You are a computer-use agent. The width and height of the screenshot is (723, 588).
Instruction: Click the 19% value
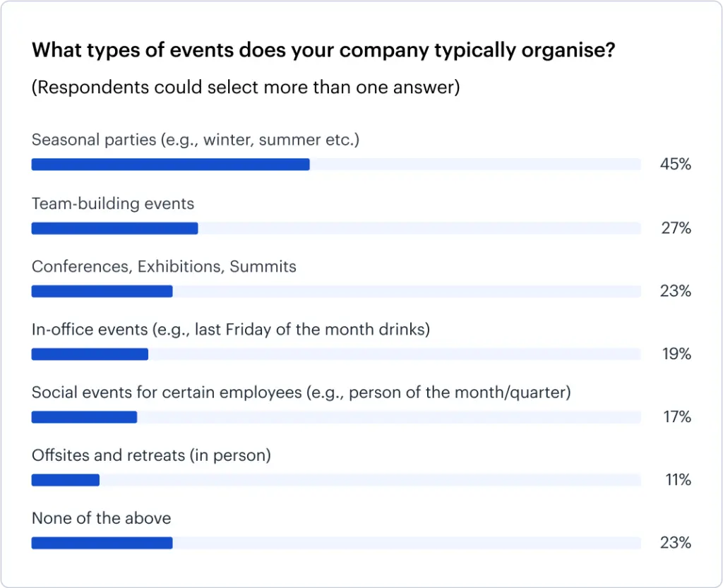676,354
